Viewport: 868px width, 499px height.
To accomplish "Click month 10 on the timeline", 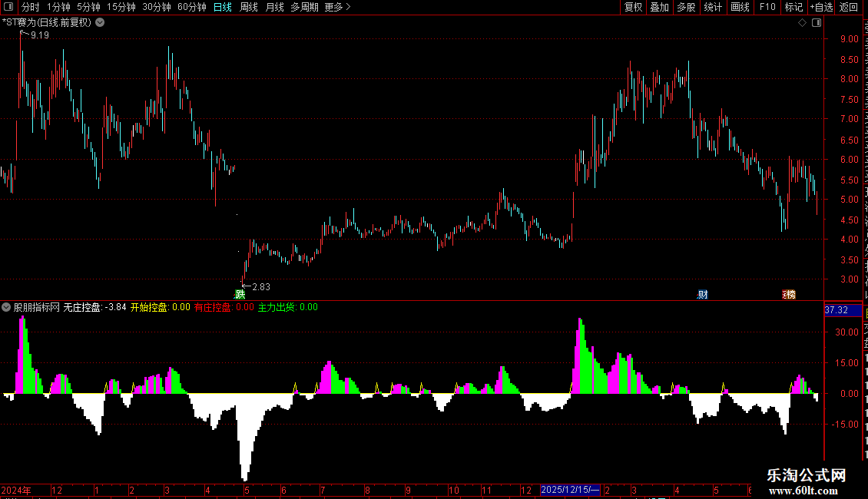I will tap(454, 490).
